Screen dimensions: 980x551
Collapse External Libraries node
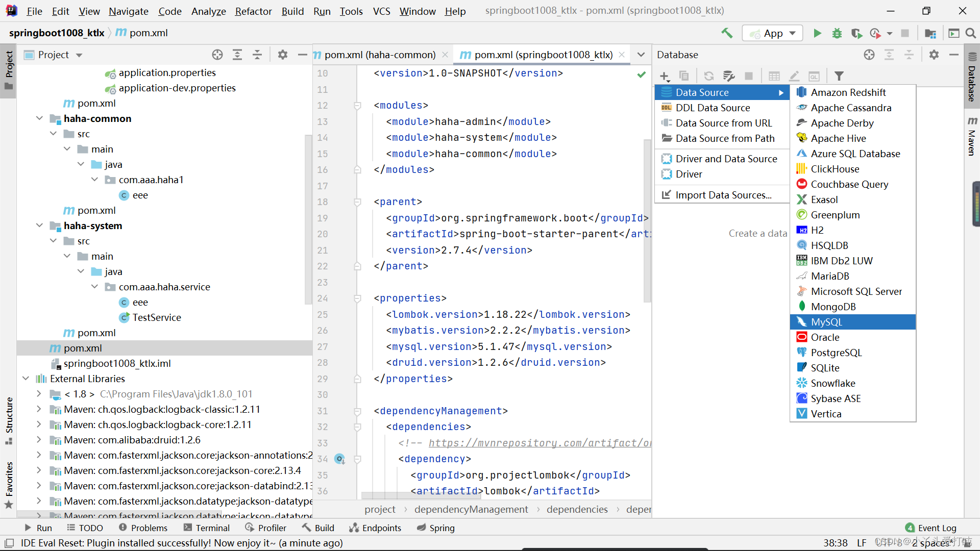coord(26,379)
